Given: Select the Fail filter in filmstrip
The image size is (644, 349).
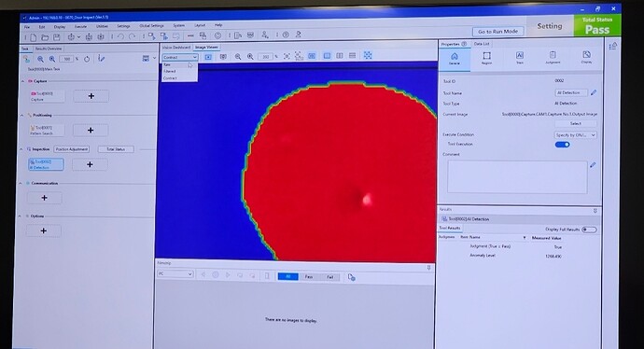Looking at the screenshot, I should click(x=329, y=277).
